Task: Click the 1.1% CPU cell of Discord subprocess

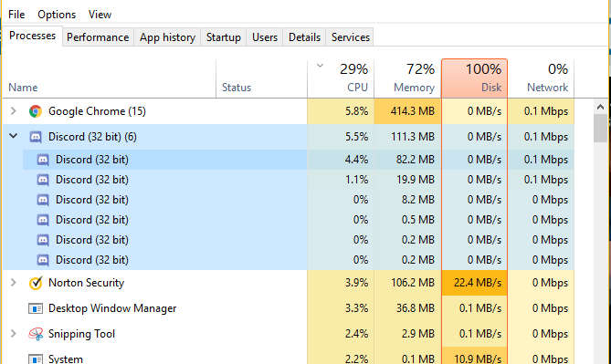Action: [x=341, y=180]
